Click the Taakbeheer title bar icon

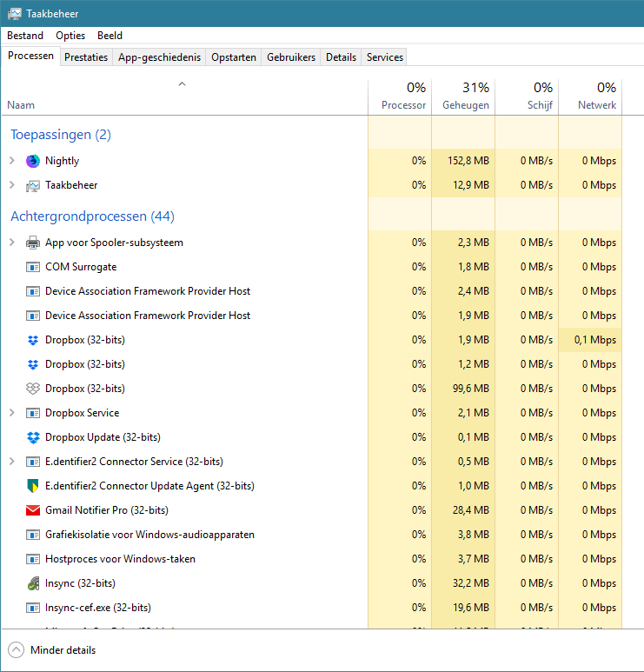14,14
